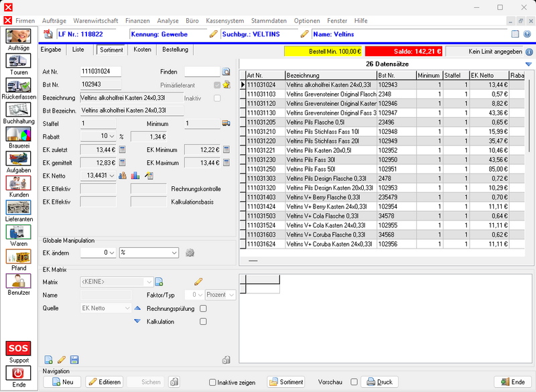This screenshot has height=392, width=536.
Task: Open the EK ändern amount dropdown
Action: click(112, 253)
